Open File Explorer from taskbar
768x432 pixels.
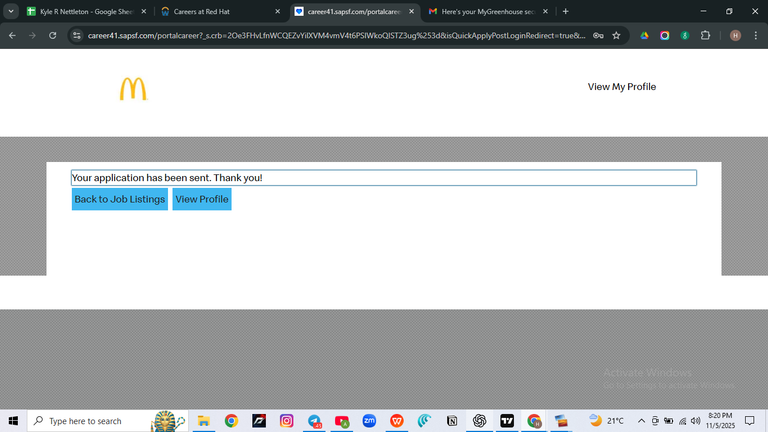[203, 421]
